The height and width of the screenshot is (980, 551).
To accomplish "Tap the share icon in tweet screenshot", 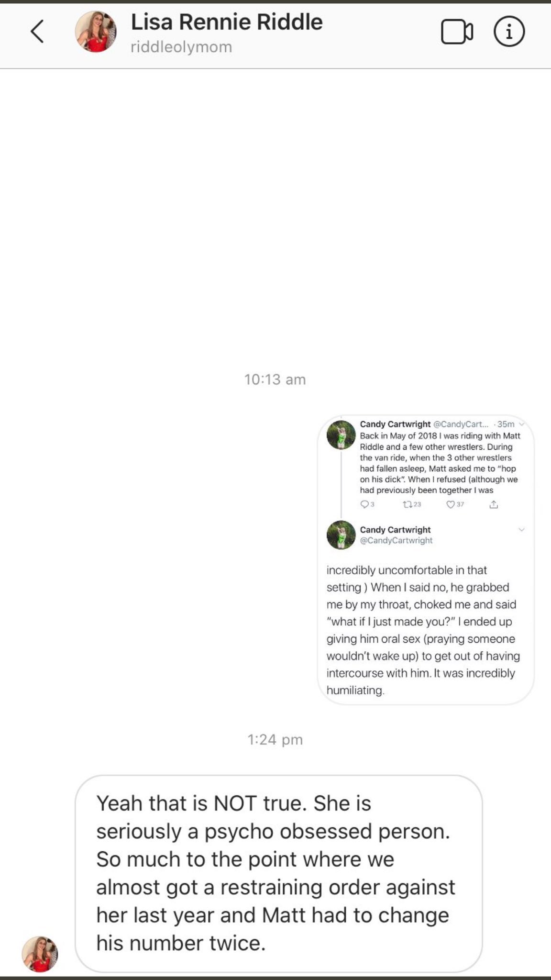I will point(494,504).
